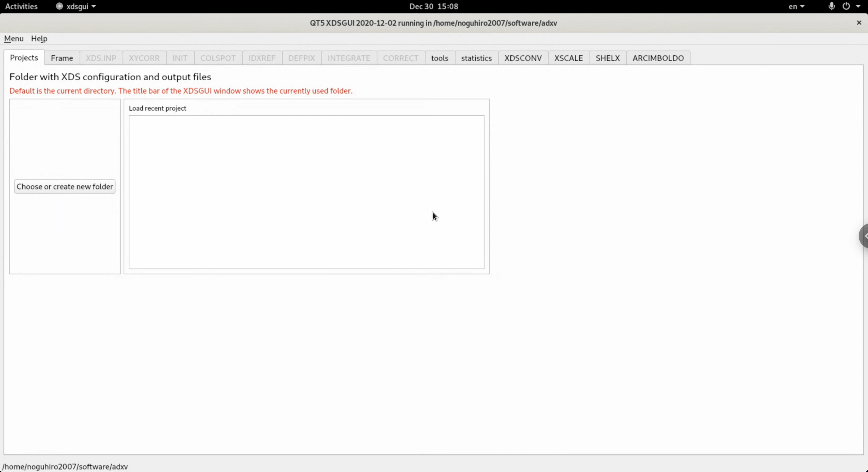Close the XDSGUI window
This screenshot has height=472, width=868.
pos(859,23)
